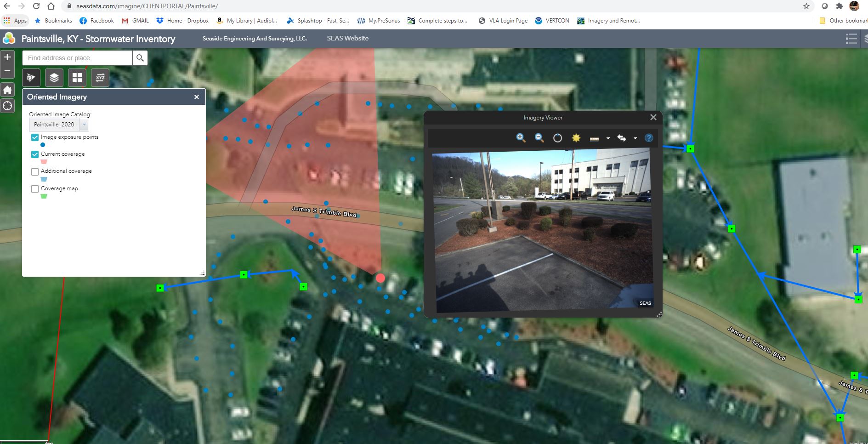Open the Splashtop bookmark
The height and width of the screenshot is (444, 868).
[x=318, y=21]
